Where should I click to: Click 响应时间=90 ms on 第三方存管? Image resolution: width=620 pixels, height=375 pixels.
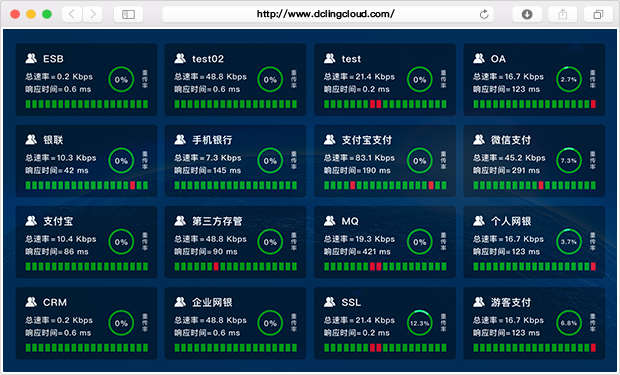[x=206, y=252]
